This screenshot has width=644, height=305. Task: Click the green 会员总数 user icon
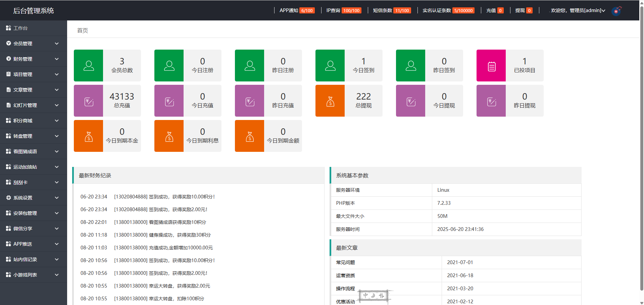click(x=89, y=66)
